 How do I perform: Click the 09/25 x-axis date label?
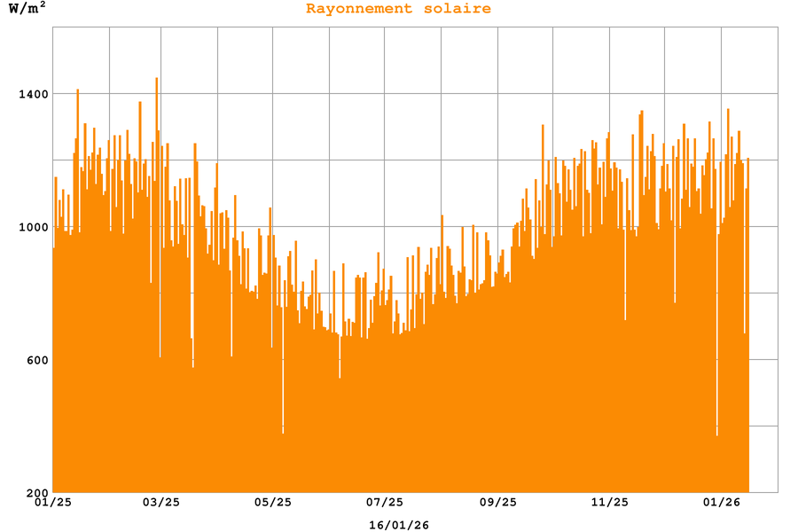click(497, 503)
